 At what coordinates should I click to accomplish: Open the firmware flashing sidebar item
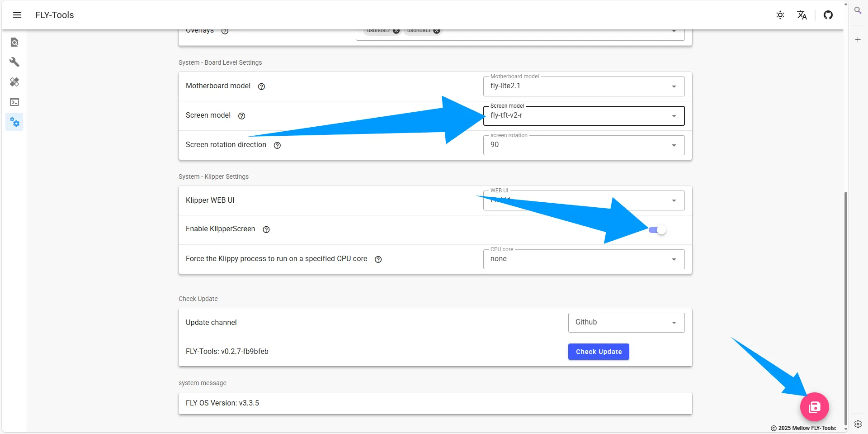[14, 82]
